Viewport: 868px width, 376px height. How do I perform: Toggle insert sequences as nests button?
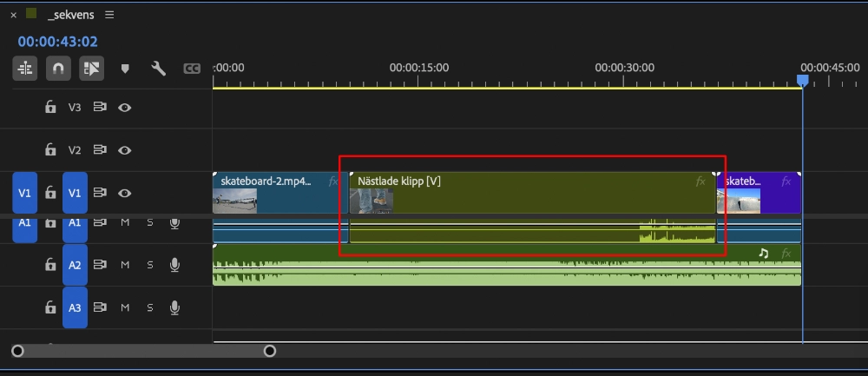click(x=25, y=69)
